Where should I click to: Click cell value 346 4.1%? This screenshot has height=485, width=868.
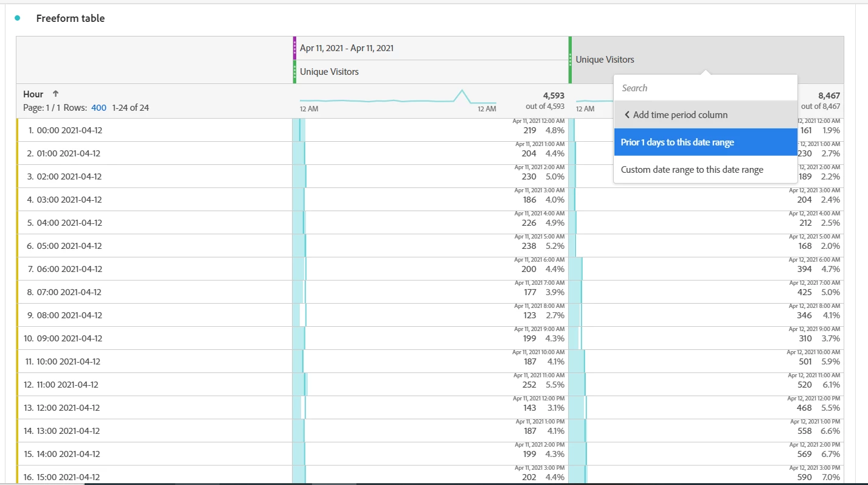(819, 315)
